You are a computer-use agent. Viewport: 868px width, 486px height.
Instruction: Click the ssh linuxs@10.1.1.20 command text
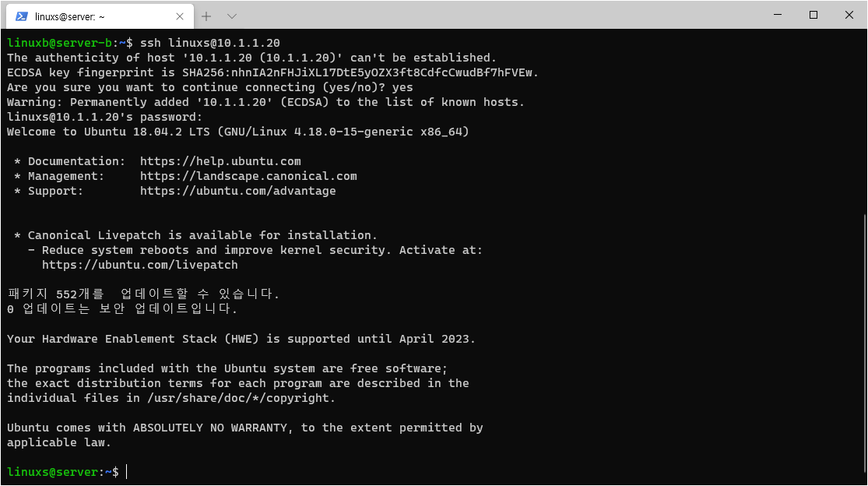[x=210, y=43]
